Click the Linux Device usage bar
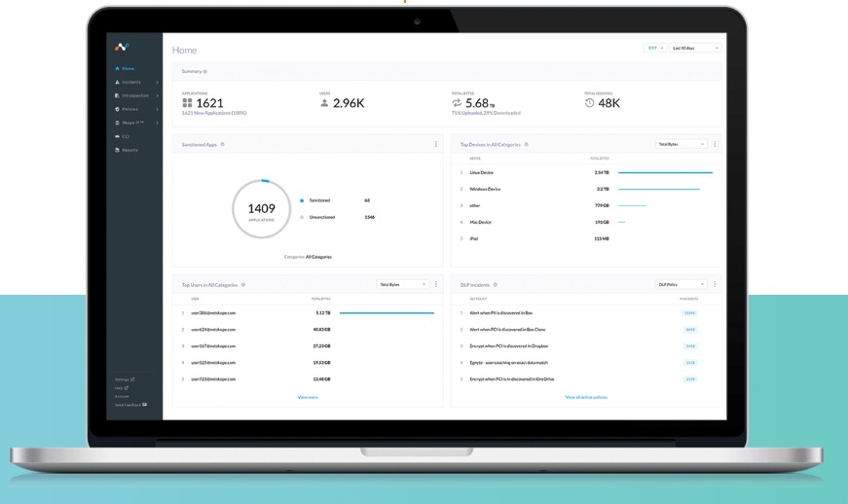The height and width of the screenshot is (504, 848). [x=665, y=173]
